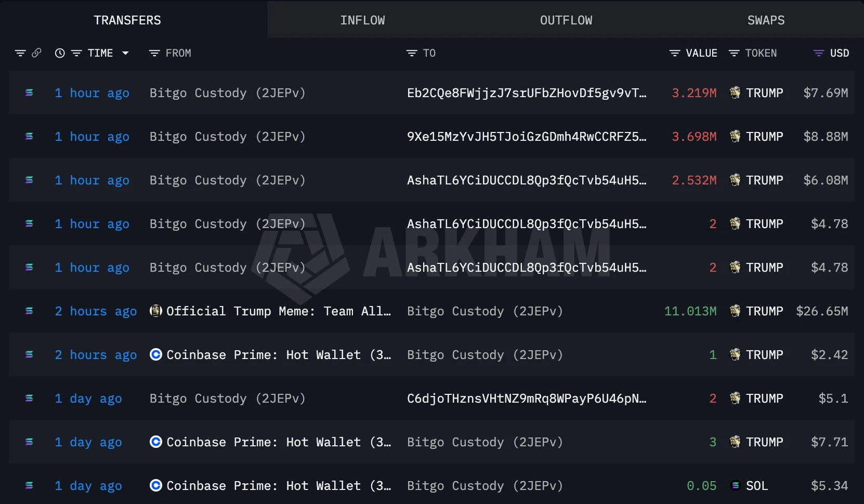Open the TO column filter
Image resolution: width=864 pixels, height=504 pixels.
click(x=412, y=53)
